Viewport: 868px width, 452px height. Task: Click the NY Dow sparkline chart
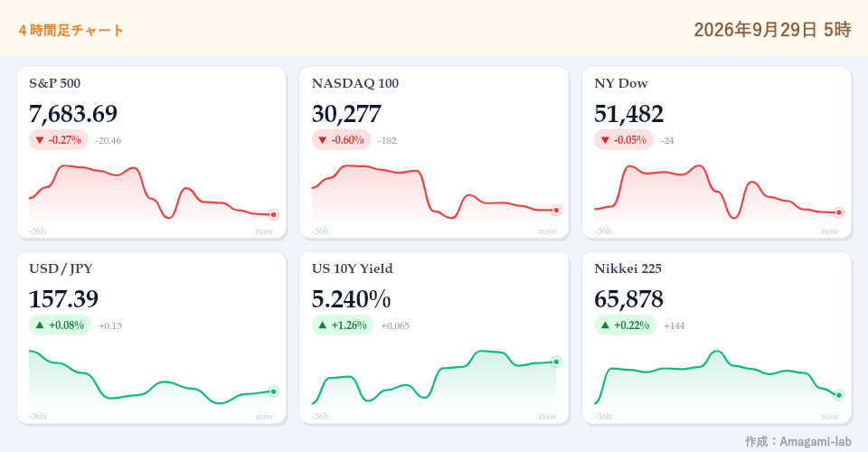point(719,192)
